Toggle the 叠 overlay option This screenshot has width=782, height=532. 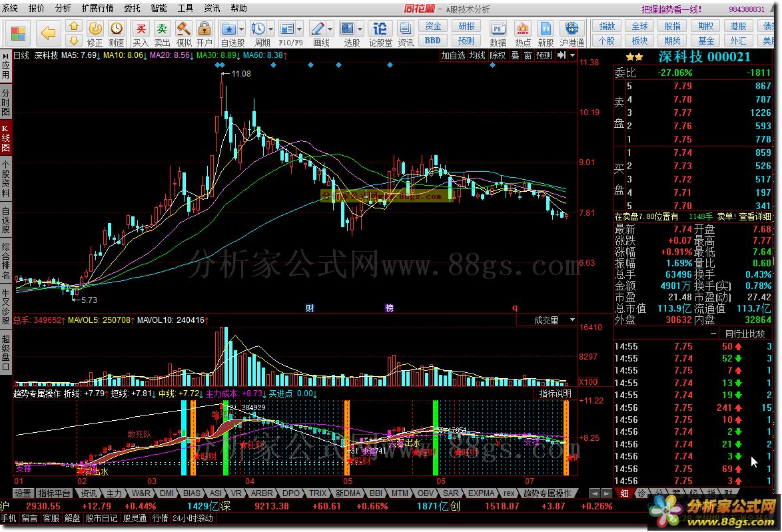(x=515, y=55)
